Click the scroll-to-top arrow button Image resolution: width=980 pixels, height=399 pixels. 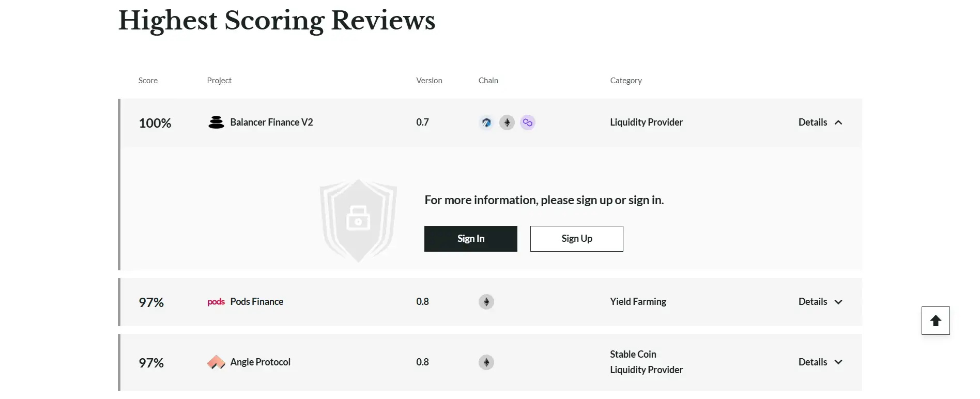pos(936,321)
